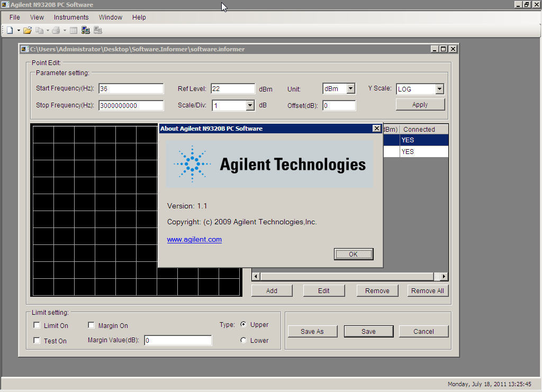Restore down the main application window
The image size is (542, 392).
point(527,4)
